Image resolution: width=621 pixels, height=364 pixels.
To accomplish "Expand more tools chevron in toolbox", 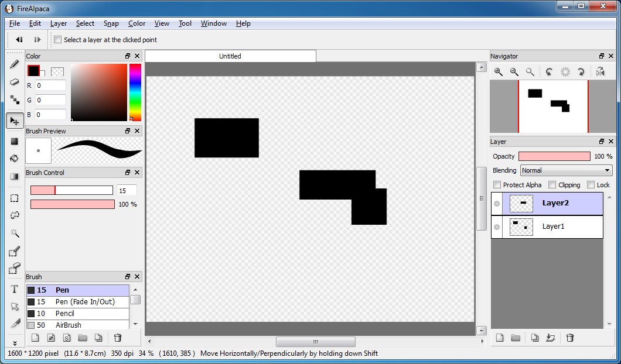I will click(x=15, y=343).
